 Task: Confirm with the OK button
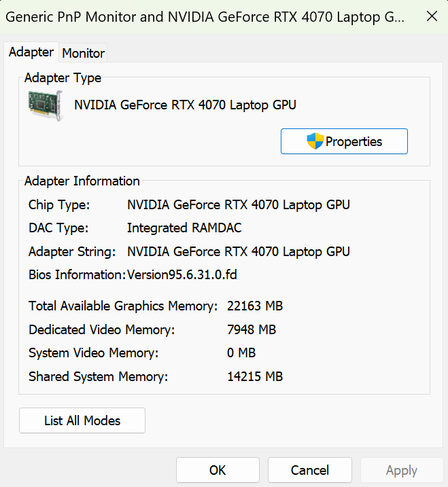coord(218,470)
